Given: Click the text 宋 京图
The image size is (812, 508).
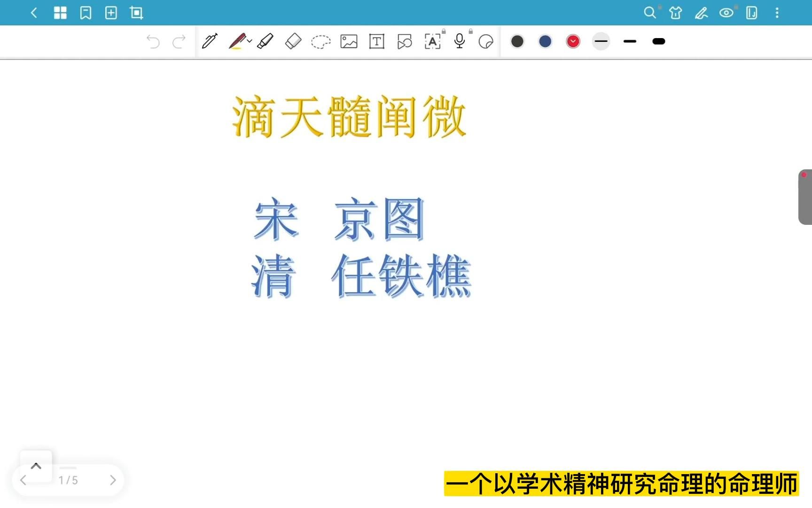Looking at the screenshot, I should tap(339, 220).
